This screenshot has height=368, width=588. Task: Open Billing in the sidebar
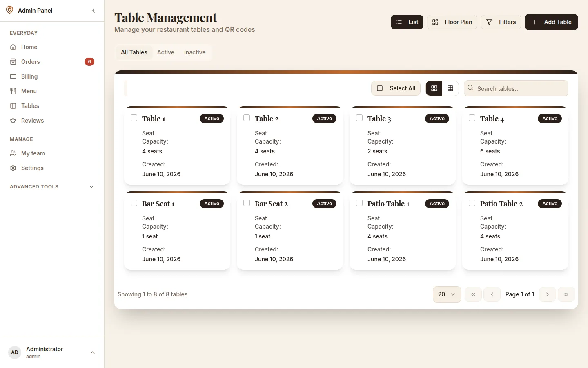pos(52,76)
